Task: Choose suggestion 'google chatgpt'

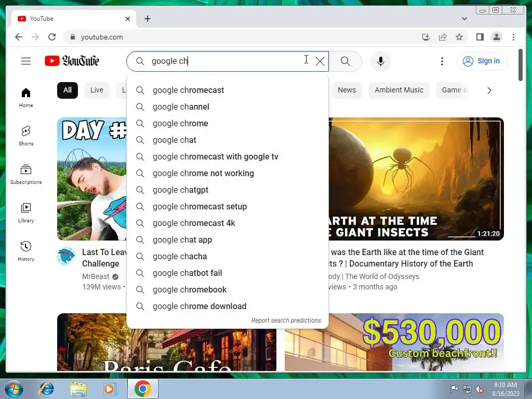Action: 228,190
